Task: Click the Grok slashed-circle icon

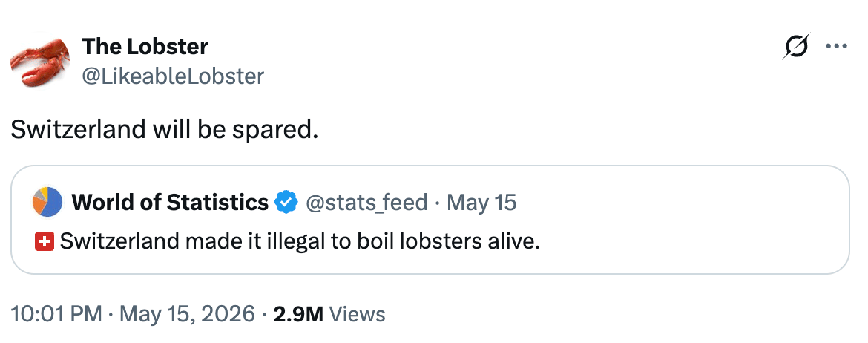Action: [796, 46]
